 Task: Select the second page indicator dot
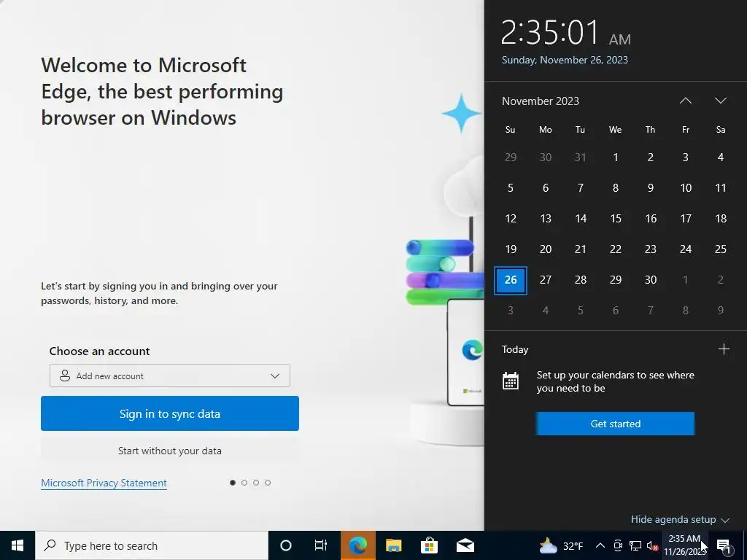pyautogui.click(x=244, y=483)
